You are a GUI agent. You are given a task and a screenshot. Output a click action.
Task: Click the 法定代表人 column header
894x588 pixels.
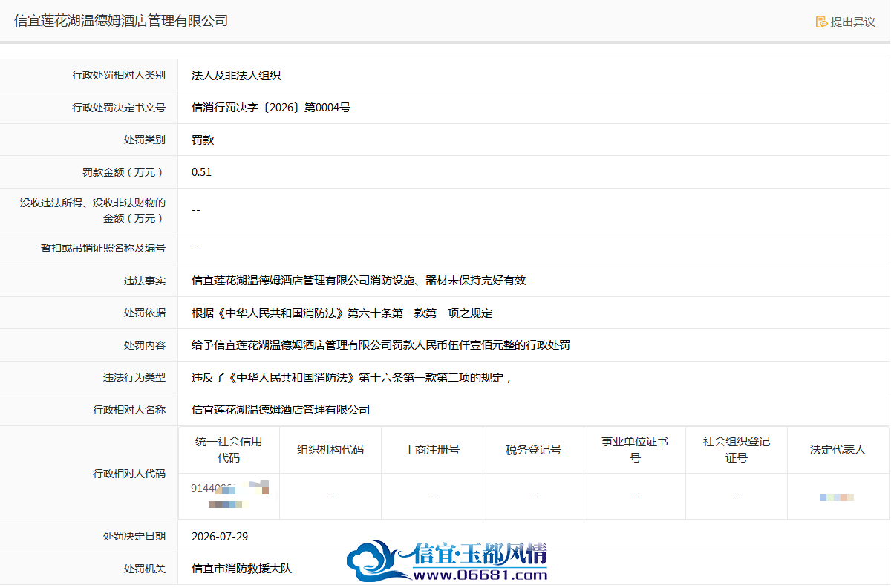tap(838, 449)
